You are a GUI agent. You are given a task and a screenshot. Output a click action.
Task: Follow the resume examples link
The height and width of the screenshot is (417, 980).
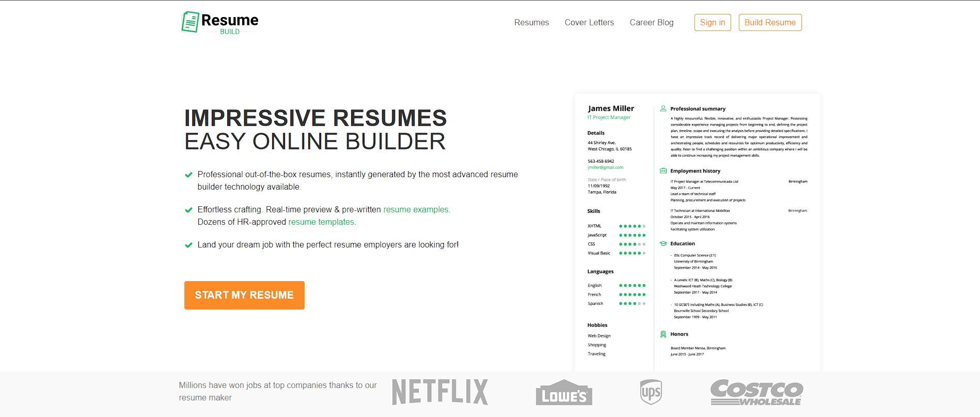click(x=416, y=210)
